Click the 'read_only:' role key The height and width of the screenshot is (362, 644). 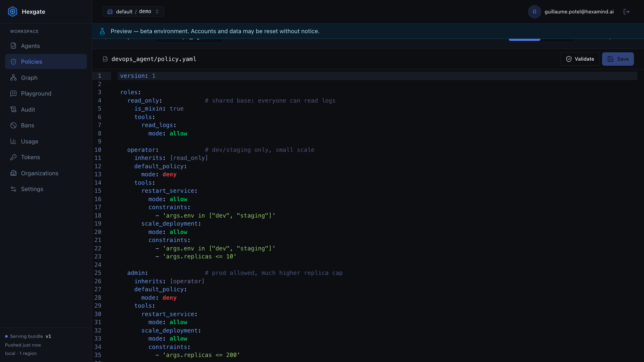click(145, 101)
